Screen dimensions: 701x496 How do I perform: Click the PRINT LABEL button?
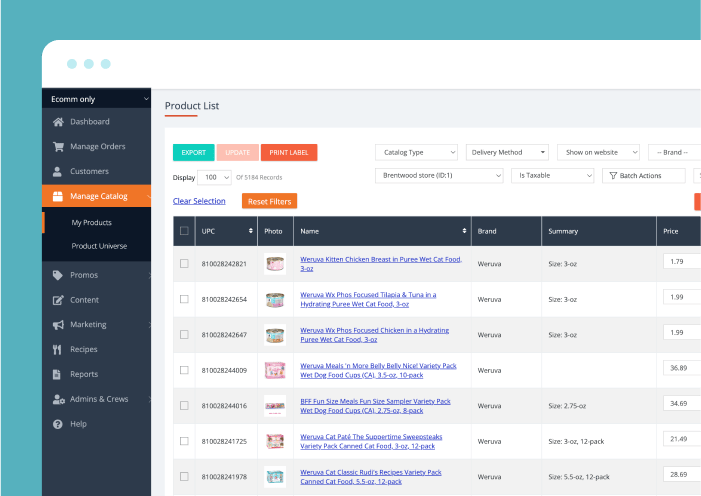(289, 153)
